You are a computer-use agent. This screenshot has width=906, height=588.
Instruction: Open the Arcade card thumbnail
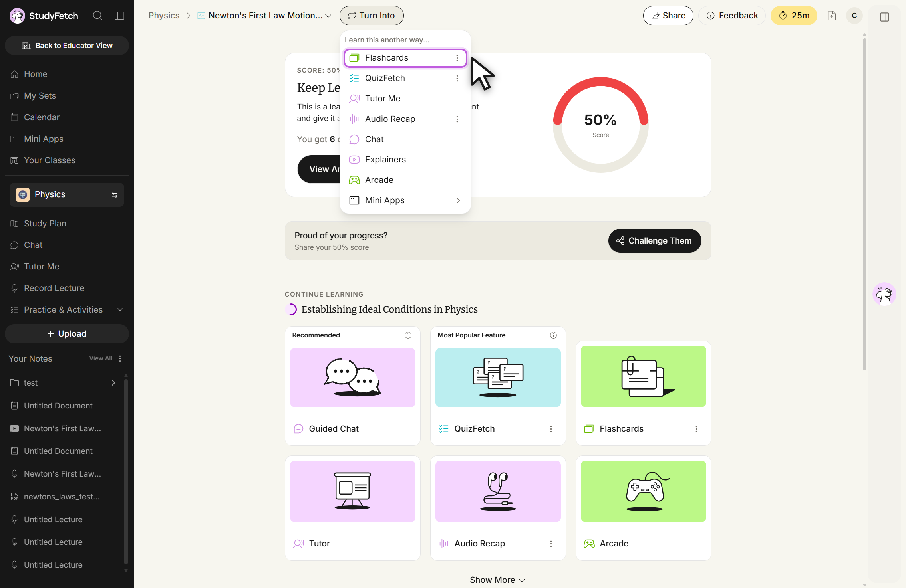(644, 491)
